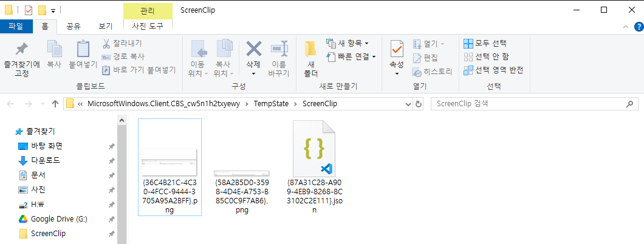This screenshot has height=244, width=644.
Task: Refresh the folder view
Action: point(419,104)
